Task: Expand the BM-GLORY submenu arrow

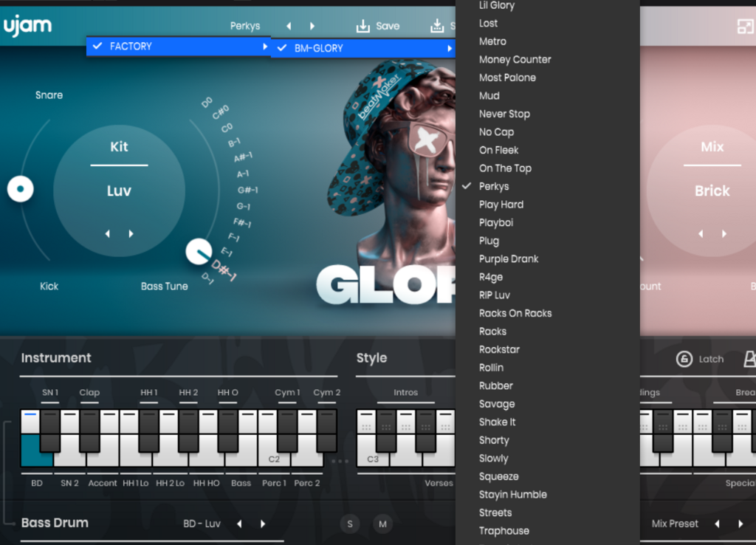Action: pyautogui.click(x=450, y=48)
